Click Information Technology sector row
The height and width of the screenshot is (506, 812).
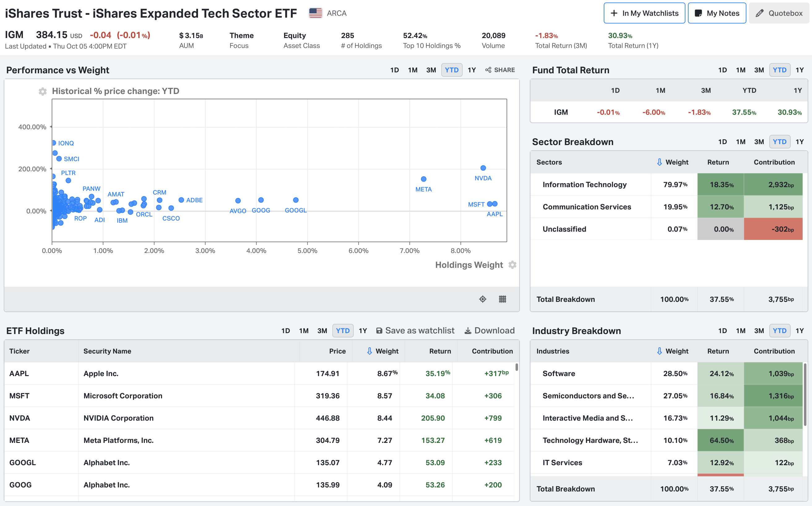point(667,184)
